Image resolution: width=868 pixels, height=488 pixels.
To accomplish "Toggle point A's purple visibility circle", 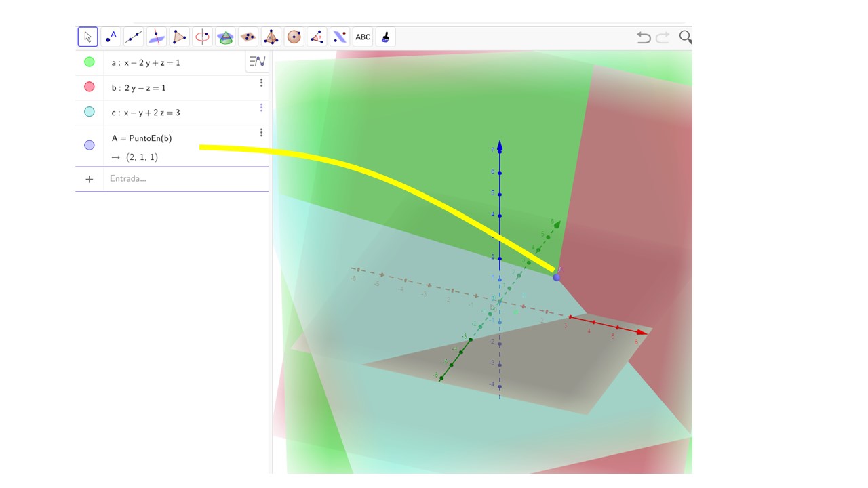I will click(x=90, y=145).
